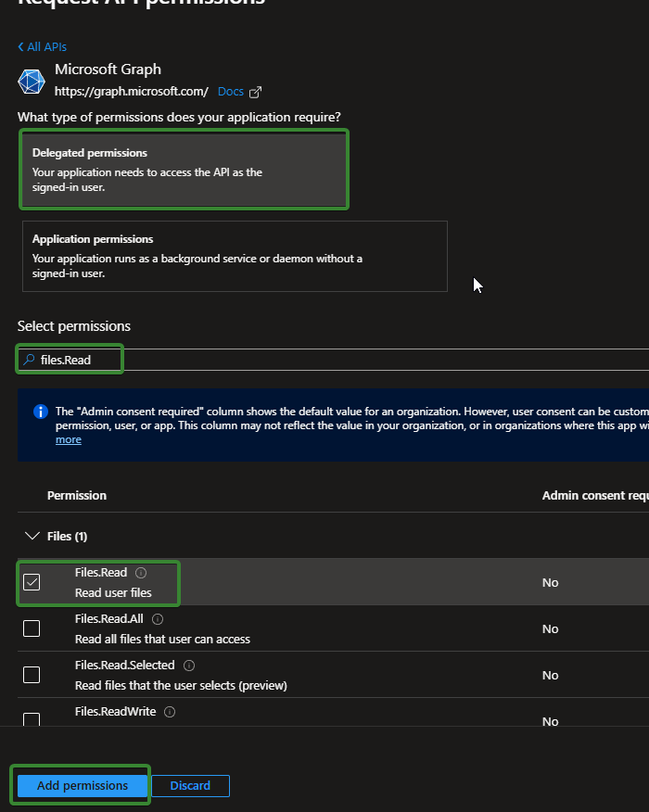649x812 pixels.
Task: Select Application permissions option
Action: pyautogui.click(x=235, y=256)
